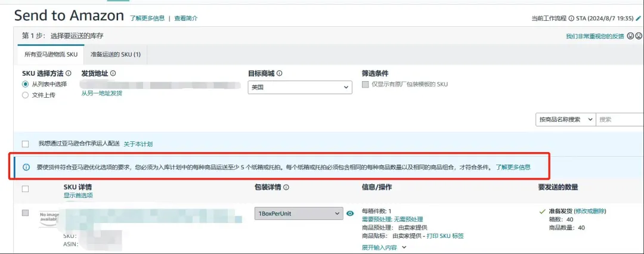The image size is (644, 254).
Task: Switch to the 所有亚马逊物流 SKU tab
Action: click(51, 54)
